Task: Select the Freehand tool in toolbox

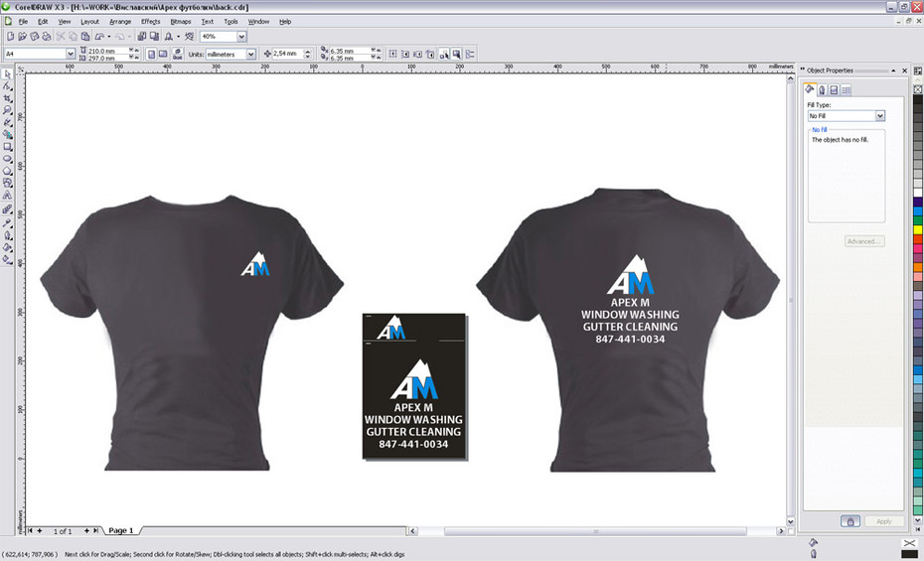Action: pos(7,122)
